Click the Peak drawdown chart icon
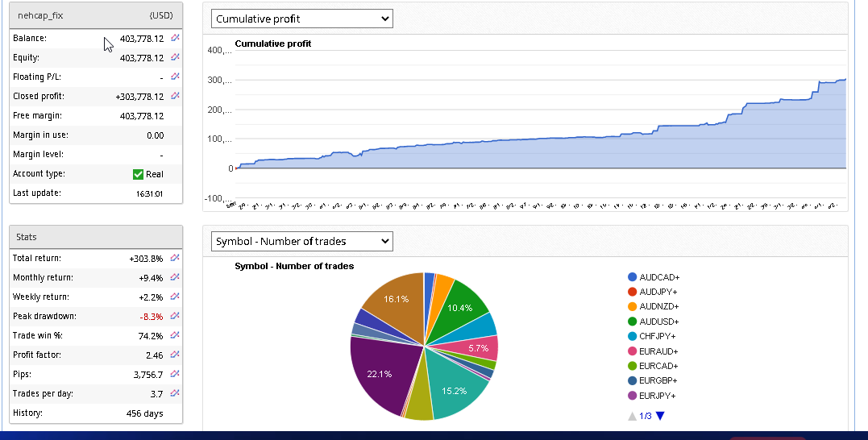This screenshot has height=440, width=868. (x=175, y=316)
